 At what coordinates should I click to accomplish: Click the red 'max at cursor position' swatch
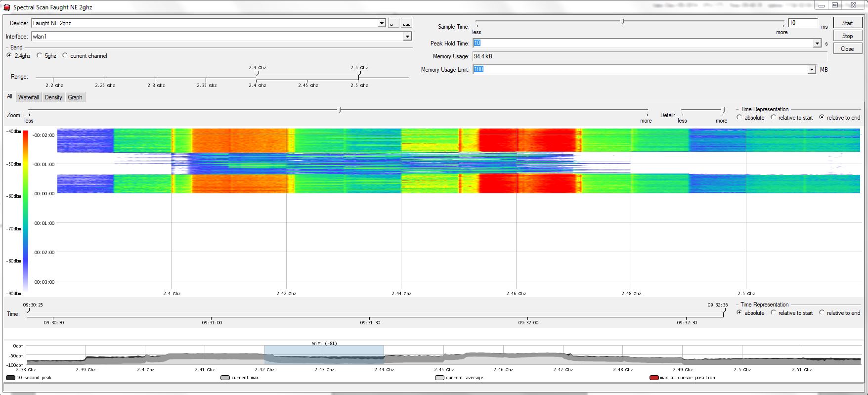click(x=654, y=378)
